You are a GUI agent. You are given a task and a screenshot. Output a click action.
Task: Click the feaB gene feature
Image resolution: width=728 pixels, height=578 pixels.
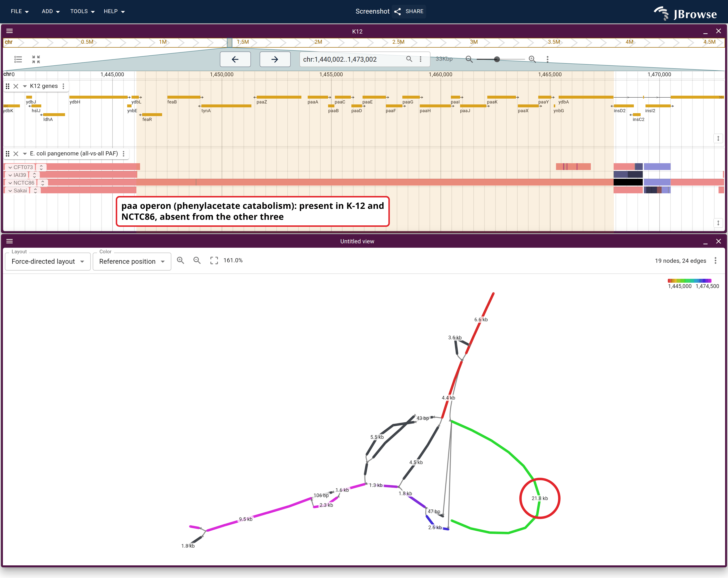[185, 97]
